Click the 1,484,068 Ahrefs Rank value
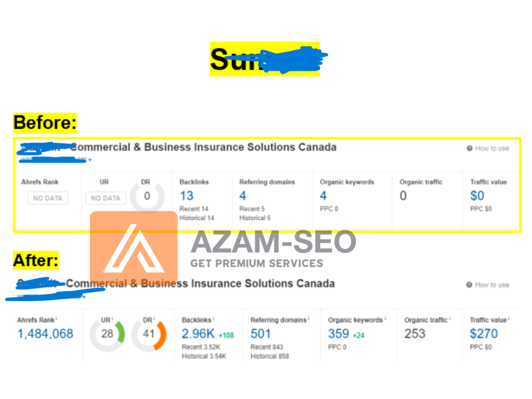 point(45,334)
